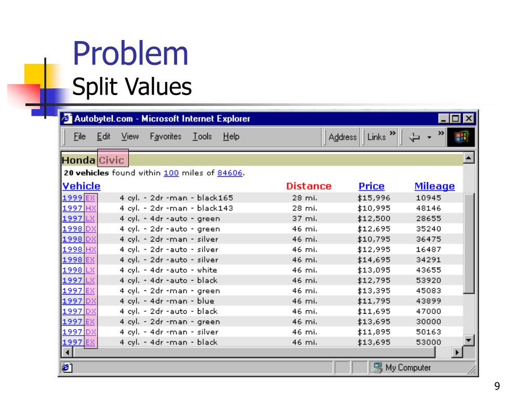Open the Tools menu
The image size is (532, 399).
tap(202, 137)
